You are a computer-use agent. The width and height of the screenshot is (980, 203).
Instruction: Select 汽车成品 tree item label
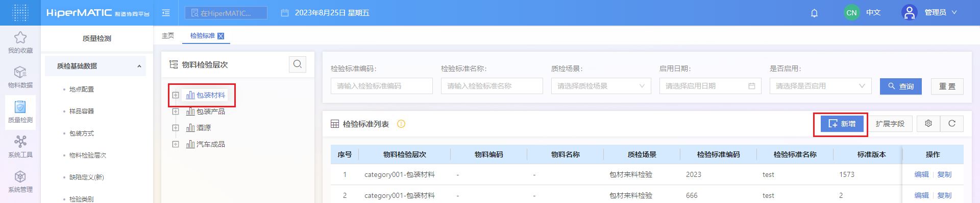point(211,144)
